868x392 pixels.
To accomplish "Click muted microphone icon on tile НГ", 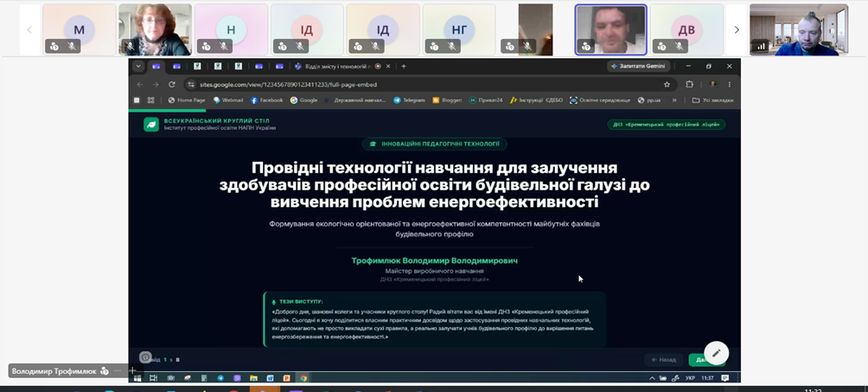I will pos(451,47).
